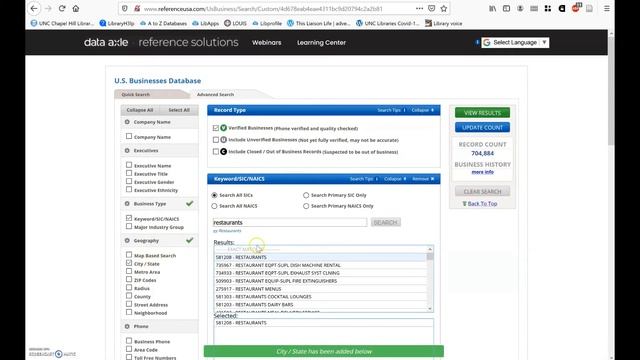Click the Update Count button
This screenshot has height=360, width=640.
(x=482, y=127)
